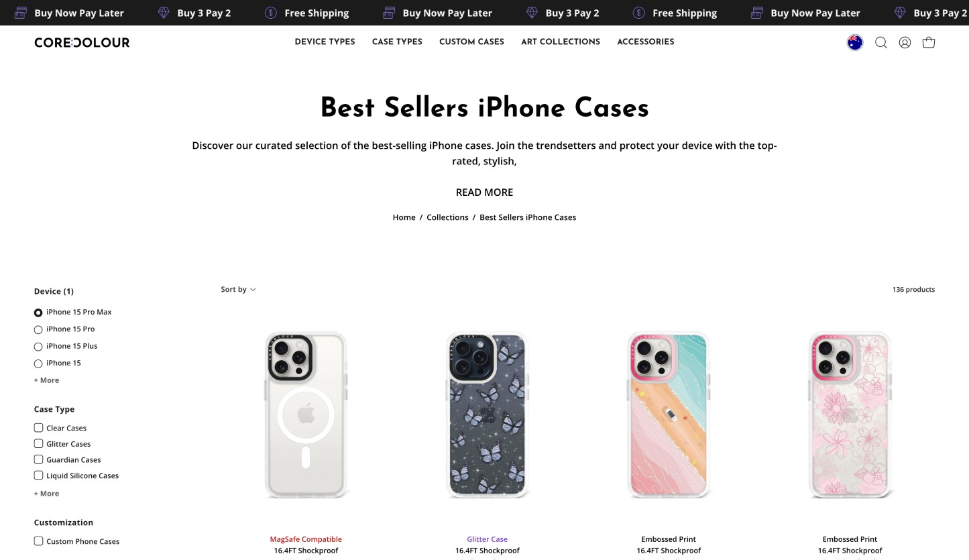Open the Sort by dropdown
The image size is (969, 560).
(238, 290)
